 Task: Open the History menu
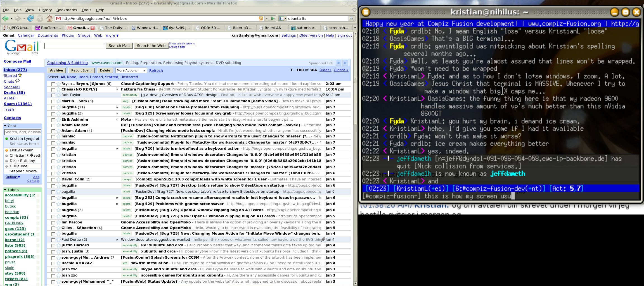pos(45,10)
